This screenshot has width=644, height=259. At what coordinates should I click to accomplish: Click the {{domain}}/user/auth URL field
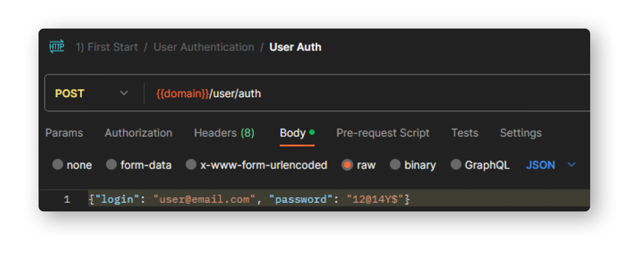370,94
